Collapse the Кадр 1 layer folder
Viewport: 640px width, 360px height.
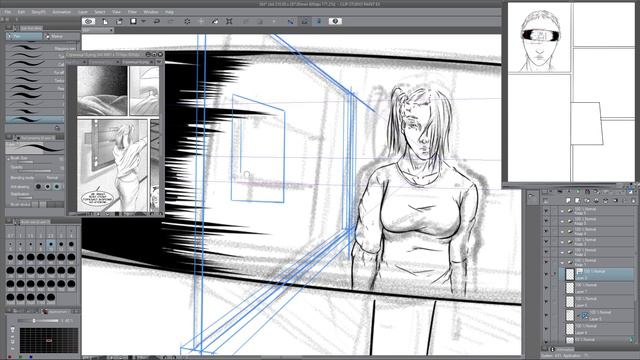point(562,262)
